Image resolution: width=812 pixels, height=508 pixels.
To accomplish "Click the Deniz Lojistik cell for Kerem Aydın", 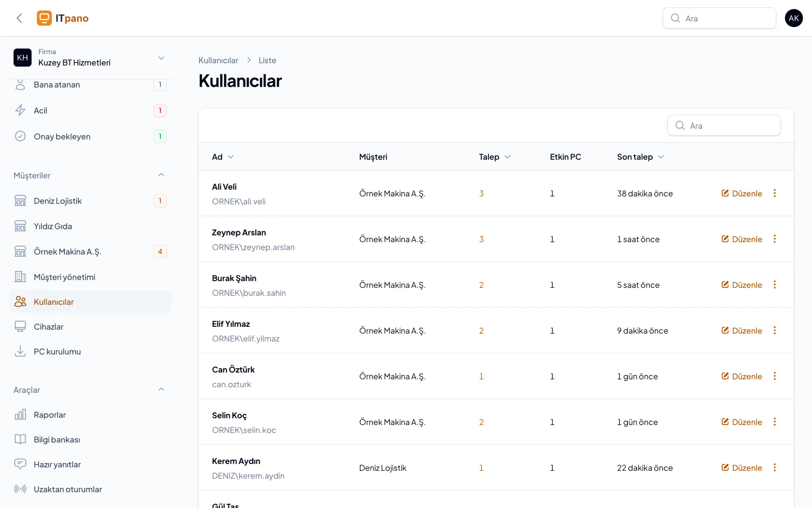I will click(x=383, y=468).
